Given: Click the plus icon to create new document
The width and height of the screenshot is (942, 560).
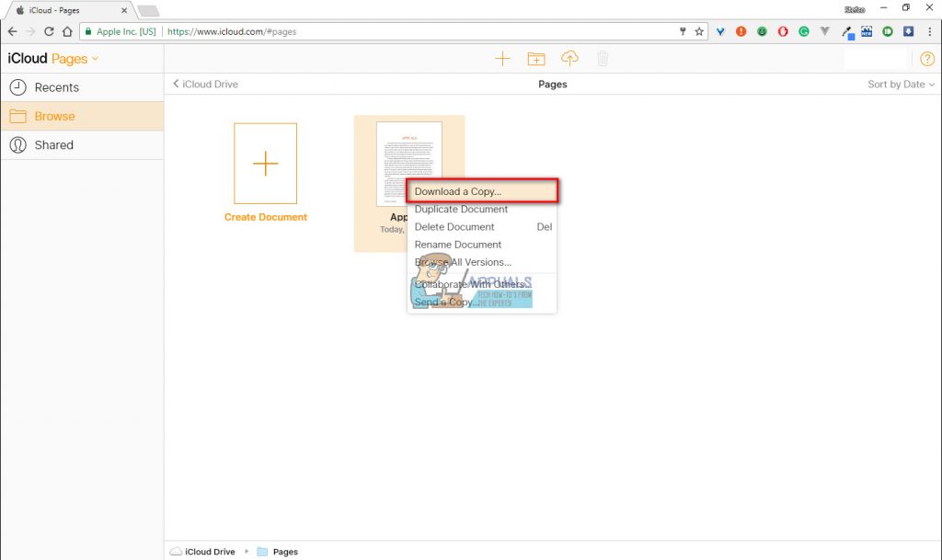Looking at the screenshot, I should tap(502, 58).
